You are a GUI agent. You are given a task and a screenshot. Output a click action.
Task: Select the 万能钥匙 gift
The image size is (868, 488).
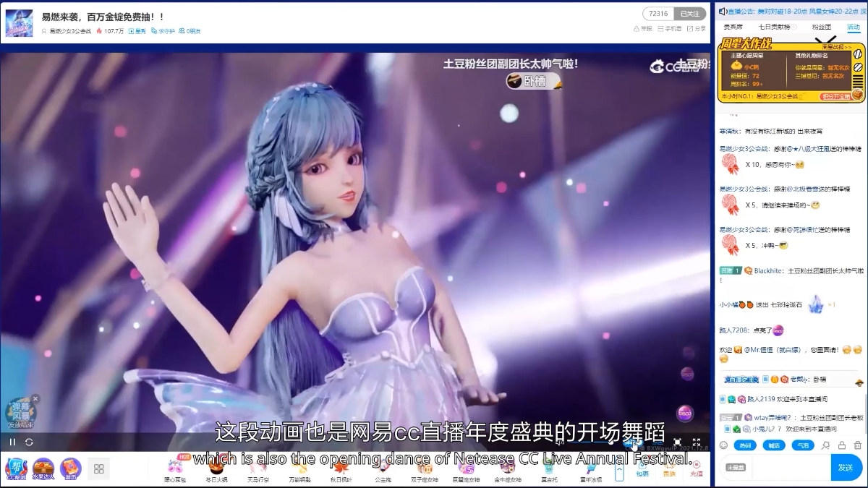click(299, 469)
